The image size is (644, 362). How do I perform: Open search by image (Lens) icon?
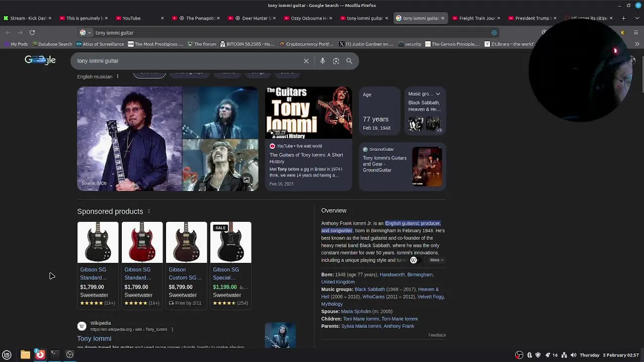tap(336, 61)
